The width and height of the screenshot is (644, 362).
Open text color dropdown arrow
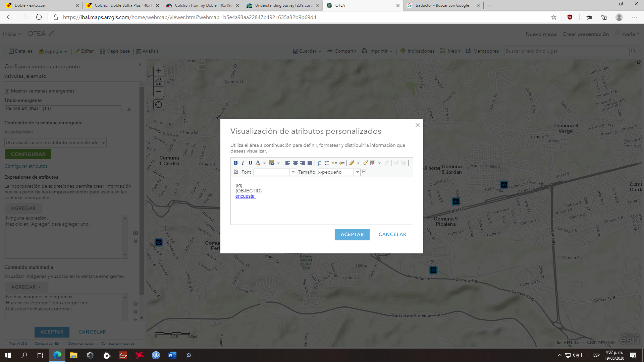click(265, 163)
